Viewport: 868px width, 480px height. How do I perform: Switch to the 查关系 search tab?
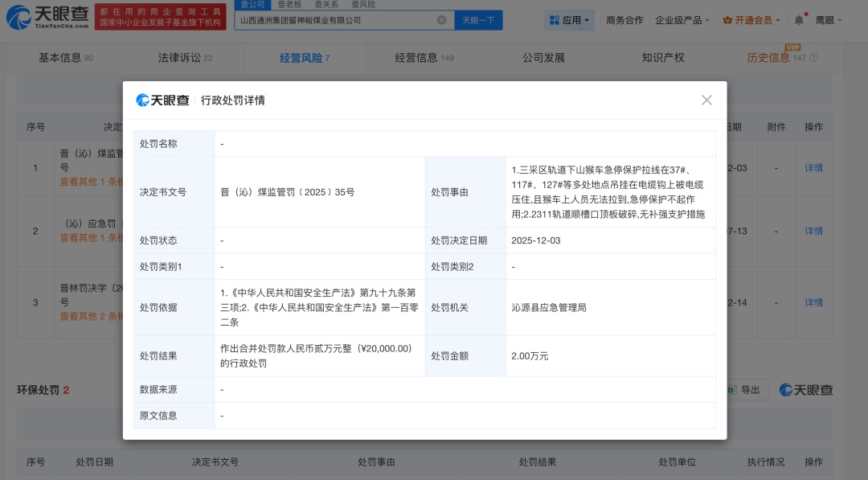pos(326,5)
